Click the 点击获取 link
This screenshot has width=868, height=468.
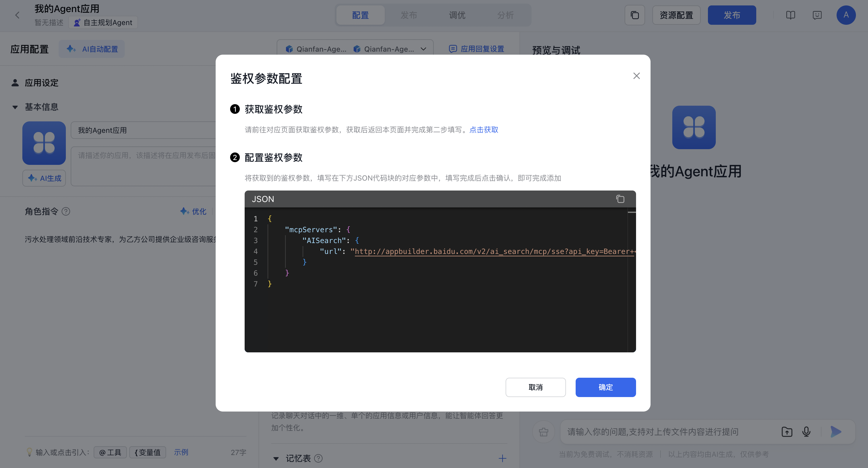pos(484,130)
